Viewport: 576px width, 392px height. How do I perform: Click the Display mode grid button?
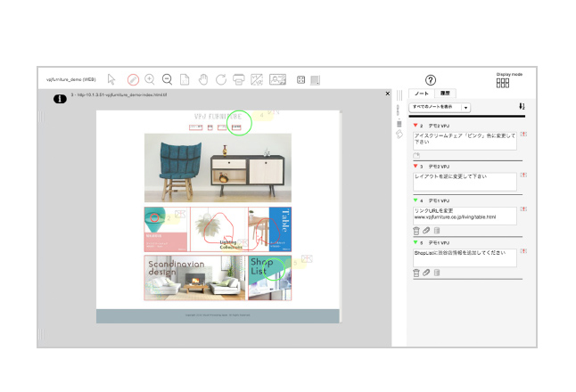tap(503, 84)
